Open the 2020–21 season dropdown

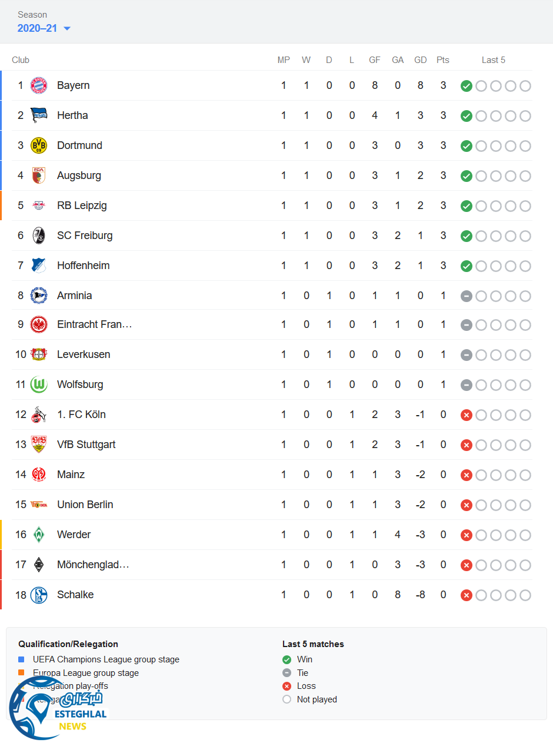(x=44, y=28)
